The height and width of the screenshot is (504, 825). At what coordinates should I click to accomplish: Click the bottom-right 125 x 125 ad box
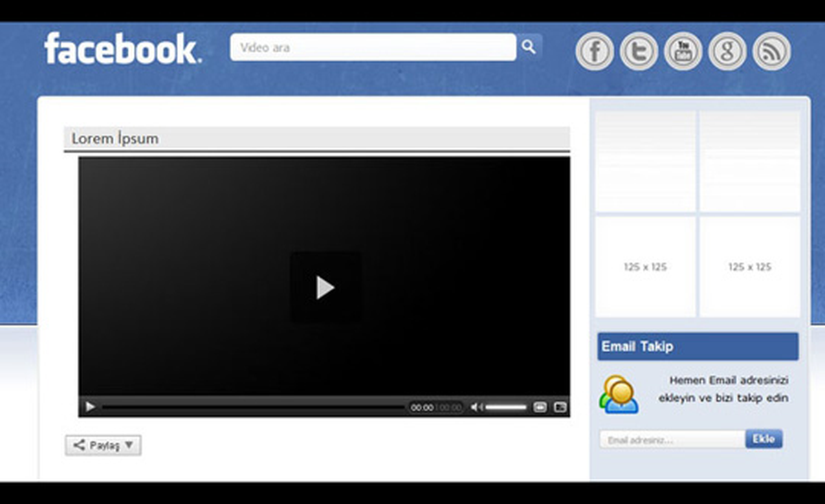pyautogui.click(x=750, y=267)
